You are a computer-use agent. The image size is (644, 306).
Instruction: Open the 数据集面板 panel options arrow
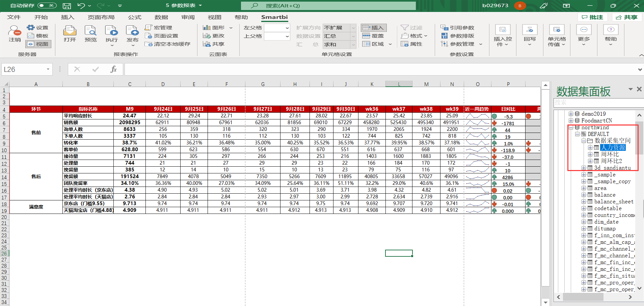tap(630, 89)
